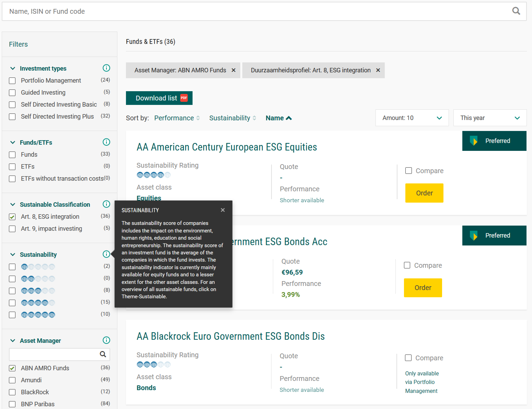Open the Funds/ETFs info tooltip
Image resolution: width=532 pixels, height=409 pixels.
pyautogui.click(x=106, y=142)
